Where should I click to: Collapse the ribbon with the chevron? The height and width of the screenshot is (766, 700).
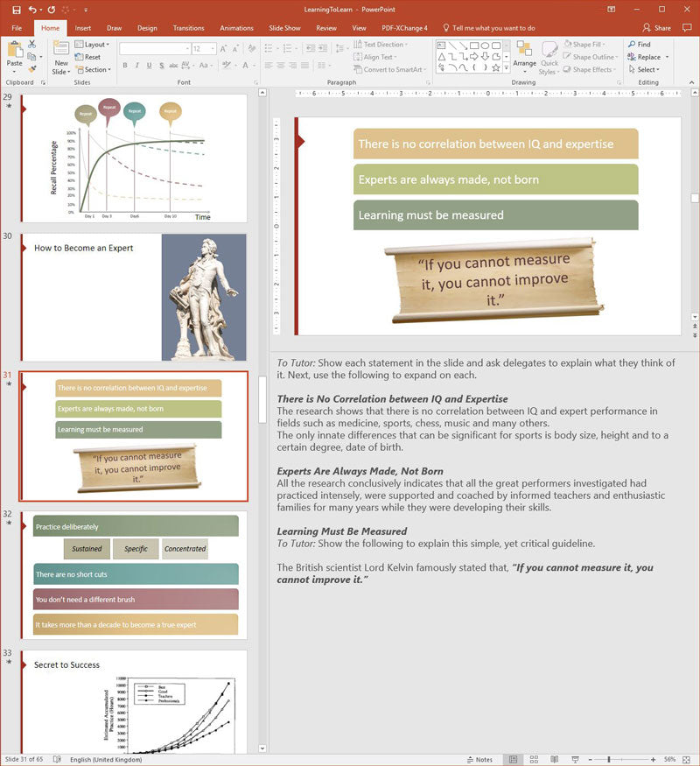[x=692, y=82]
